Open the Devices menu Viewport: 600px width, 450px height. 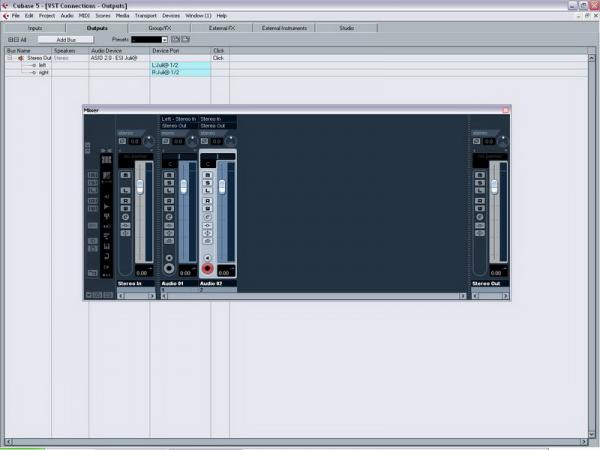pos(171,16)
